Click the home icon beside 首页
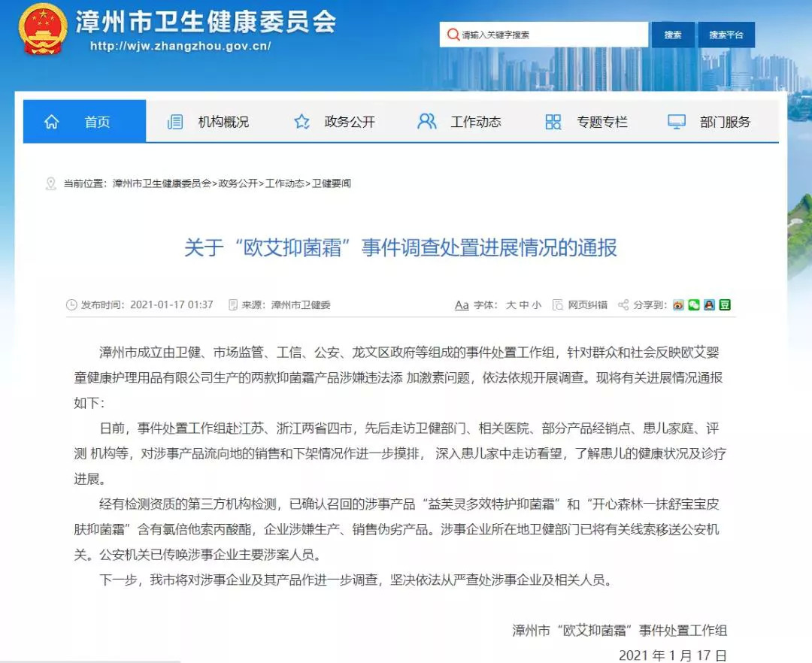812x663 pixels. coord(52,122)
